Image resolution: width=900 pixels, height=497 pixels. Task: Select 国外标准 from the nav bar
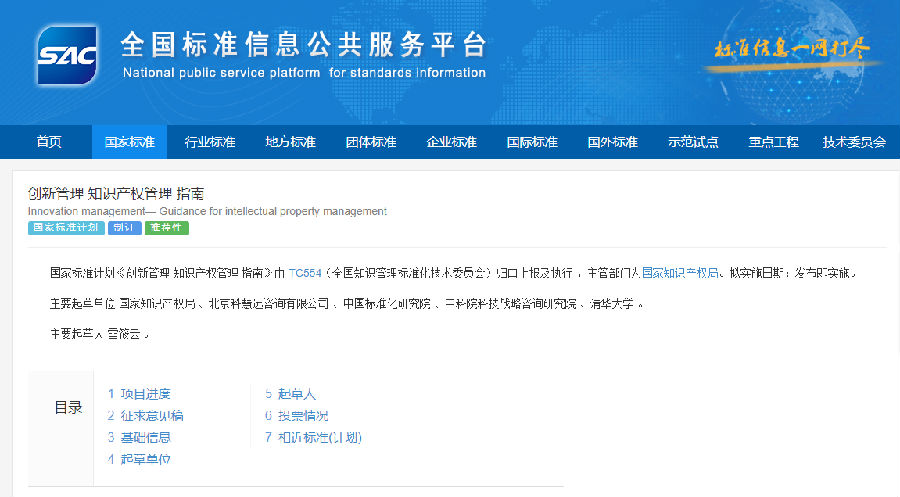(x=612, y=142)
